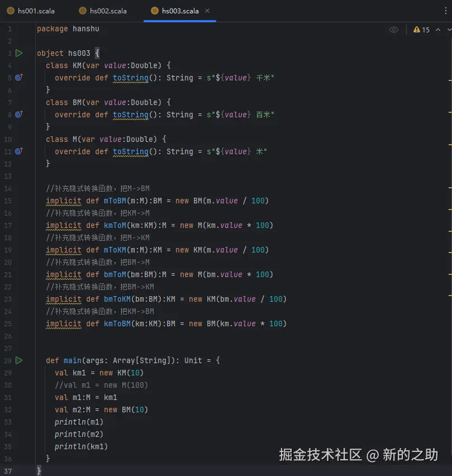
Task: Click the overriding-method gutter icon on line 5
Action: [18, 78]
